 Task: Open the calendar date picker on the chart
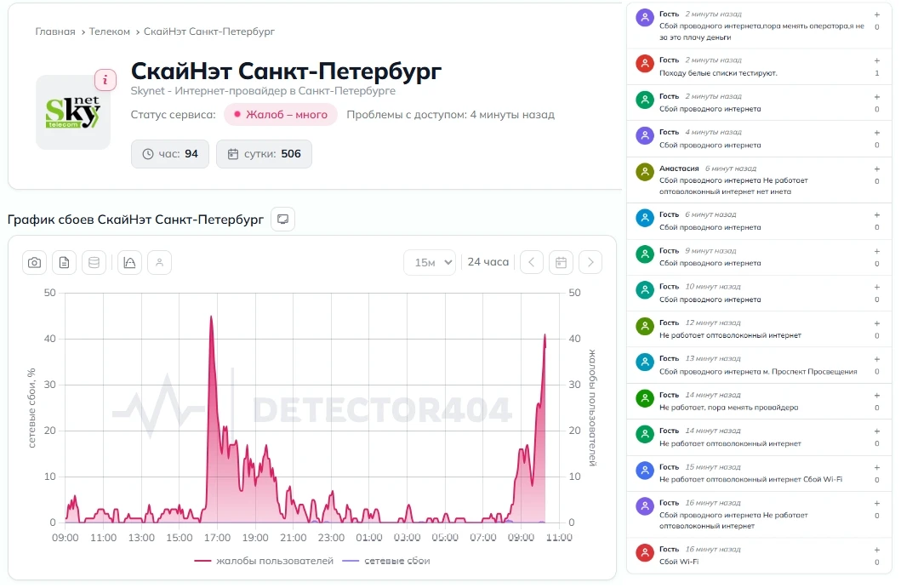tap(561, 263)
